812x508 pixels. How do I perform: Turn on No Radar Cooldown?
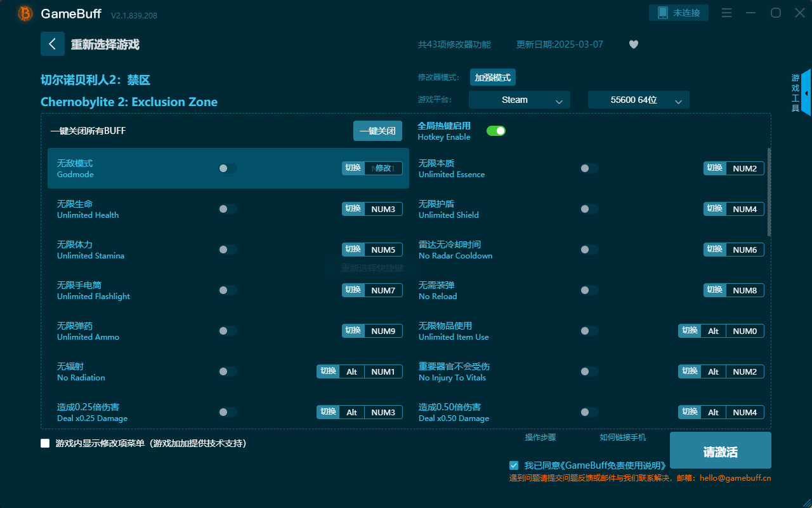[x=589, y=249]
